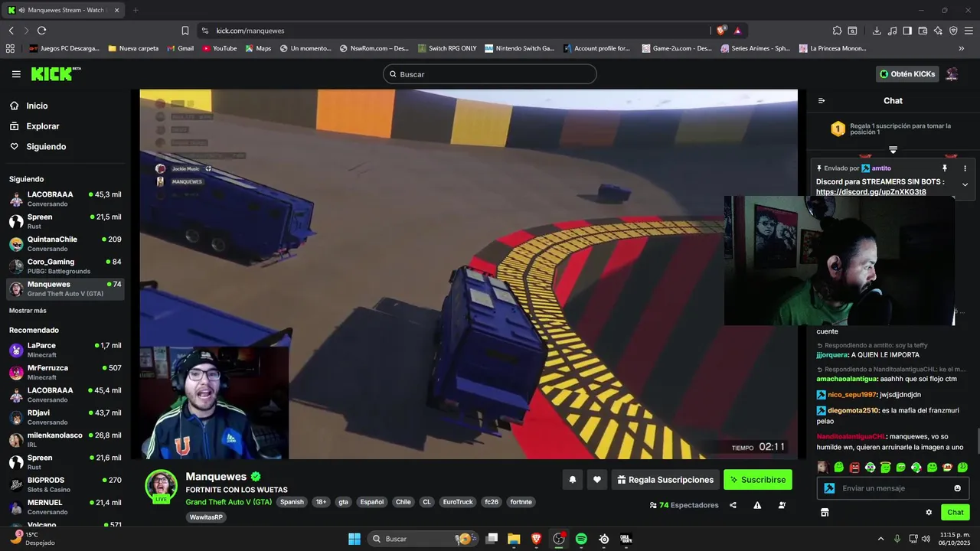
Task: Click the browser address bar URL
Action: [250, 31]
